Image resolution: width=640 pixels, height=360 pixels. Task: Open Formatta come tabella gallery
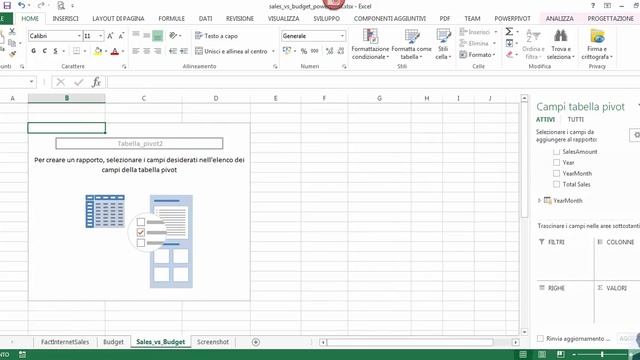point(411,44)
